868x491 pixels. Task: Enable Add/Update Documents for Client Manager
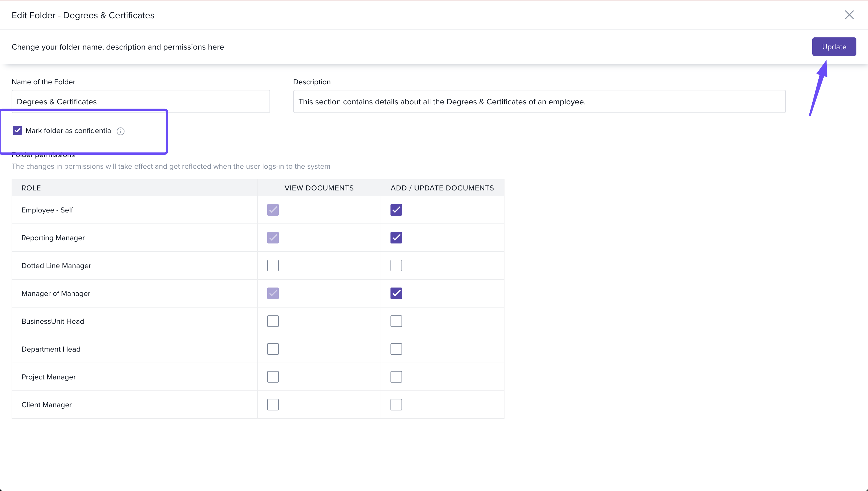point(396,405)
